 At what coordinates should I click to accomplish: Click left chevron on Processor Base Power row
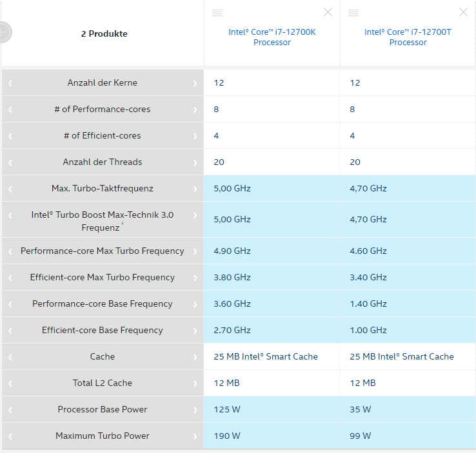pos(10,410)
